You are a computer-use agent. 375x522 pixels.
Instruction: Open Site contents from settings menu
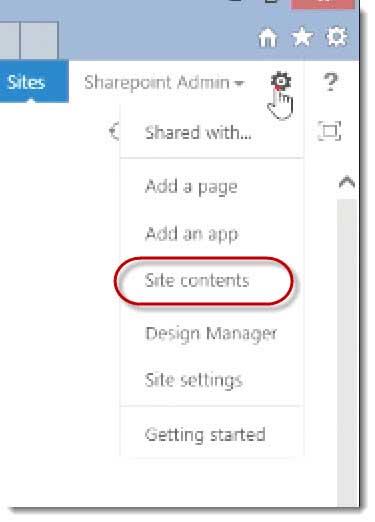(197, 280)
